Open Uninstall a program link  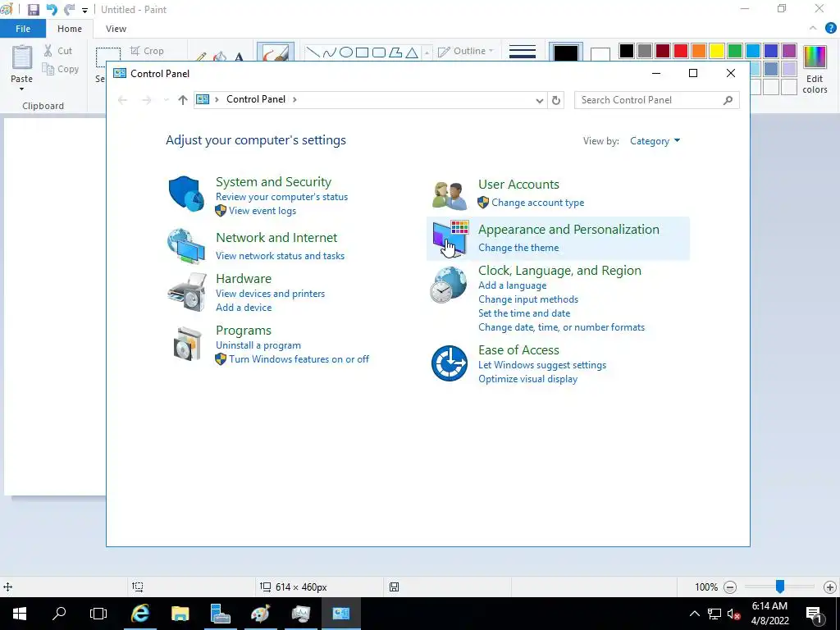click(258, 345)
